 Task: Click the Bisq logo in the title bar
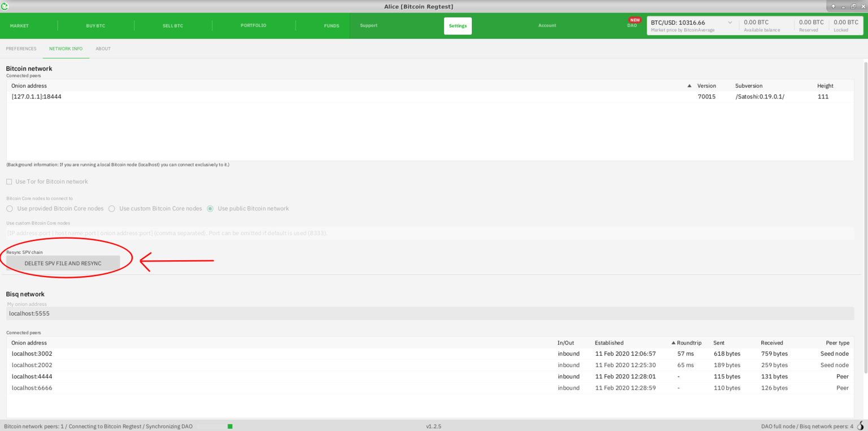click(5, 6)
